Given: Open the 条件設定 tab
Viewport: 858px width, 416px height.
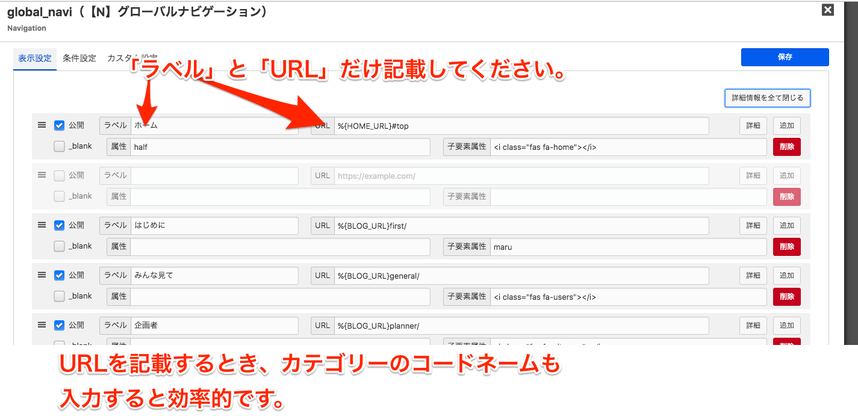Looking at the screenshot, I should click(79, 58).
